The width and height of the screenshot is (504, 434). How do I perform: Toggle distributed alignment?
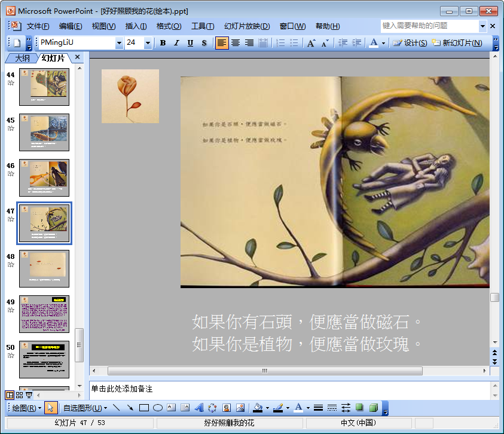263,43
